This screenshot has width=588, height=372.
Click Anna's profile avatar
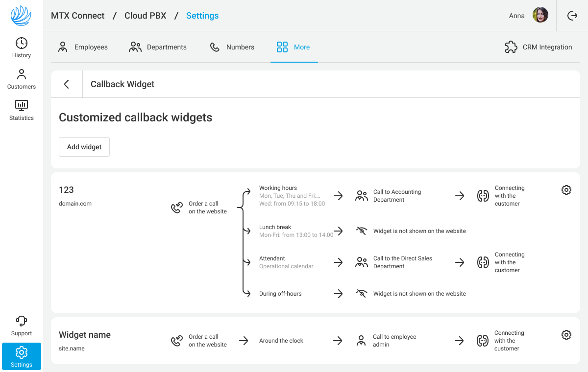click(x=540, y=15)
